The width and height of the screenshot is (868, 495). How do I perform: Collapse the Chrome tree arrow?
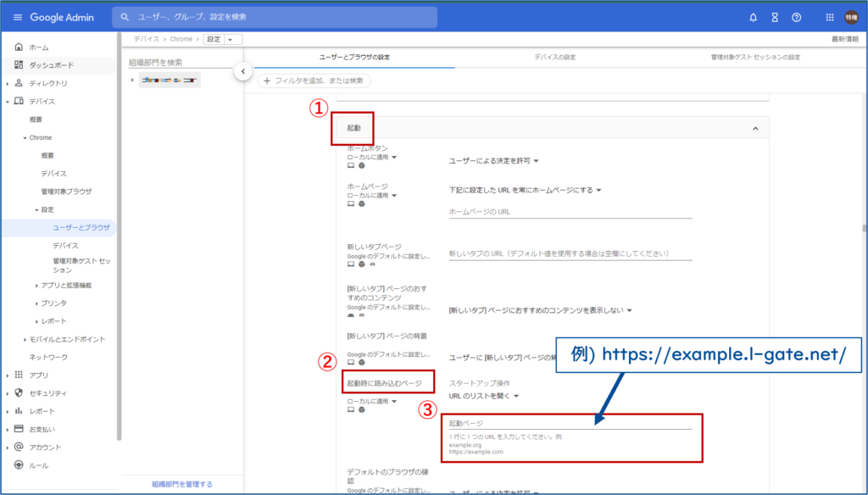[x=25, y=138]
